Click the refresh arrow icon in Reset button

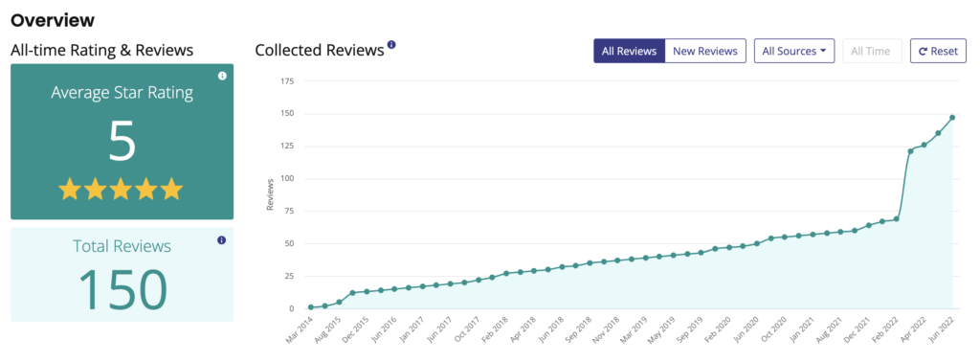pos(922,52)
